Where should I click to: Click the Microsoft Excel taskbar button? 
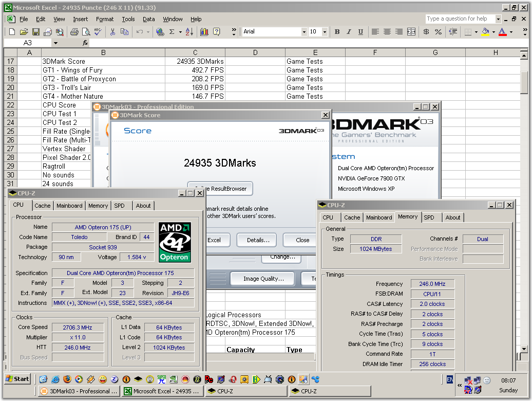click(x=162, y=391)
